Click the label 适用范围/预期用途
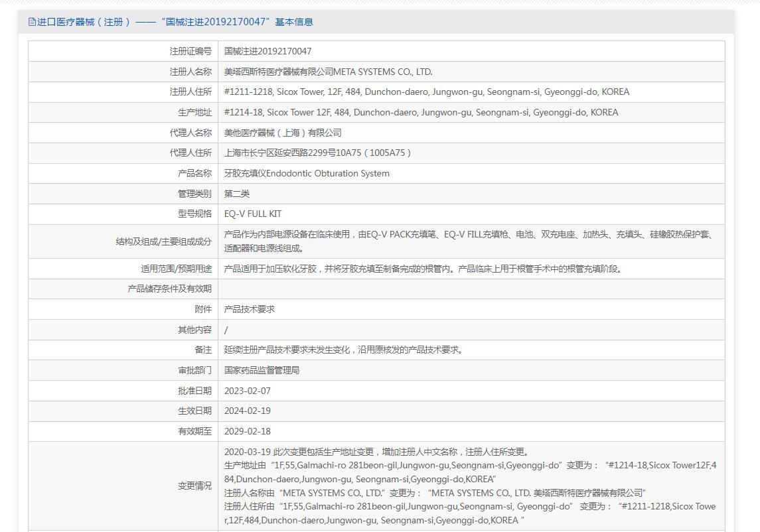The height and width of the screenshot is (532, 760). 177,269
